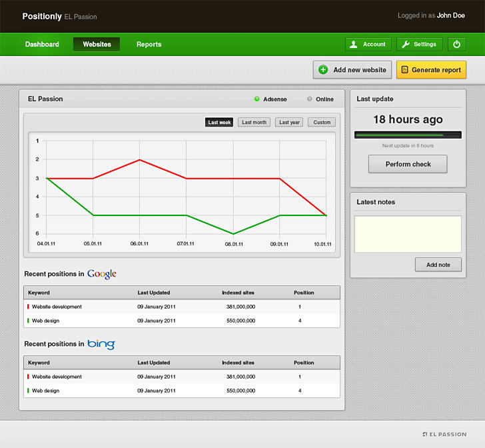Click the red line peak at 06.01.11

pyautogui.click(x=139, y=160)
